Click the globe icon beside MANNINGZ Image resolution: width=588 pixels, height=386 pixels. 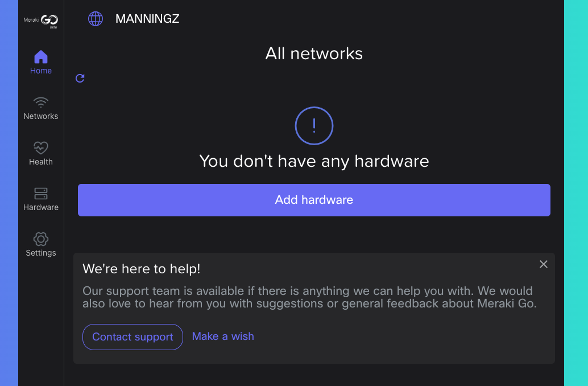click(x=96, y=19)
